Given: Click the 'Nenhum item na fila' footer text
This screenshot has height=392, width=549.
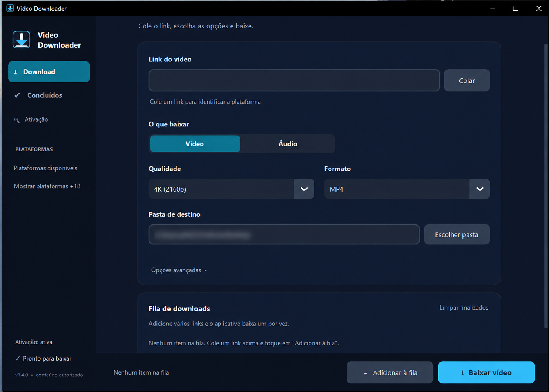Looking at the screenshot, I should [141, 372].
